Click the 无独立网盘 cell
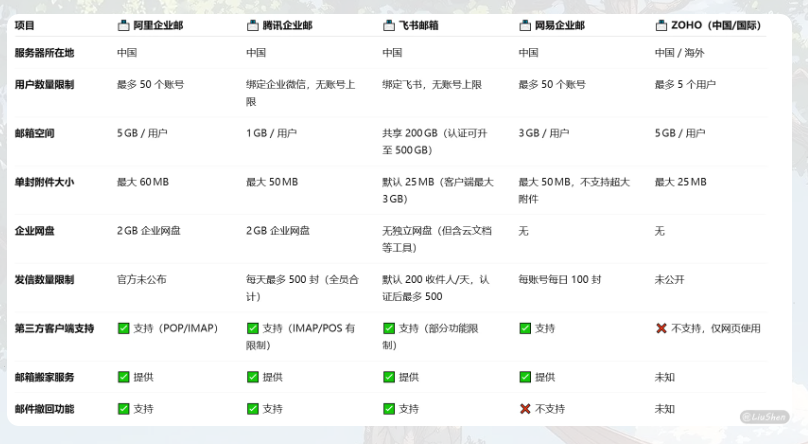 click(437, 239)
